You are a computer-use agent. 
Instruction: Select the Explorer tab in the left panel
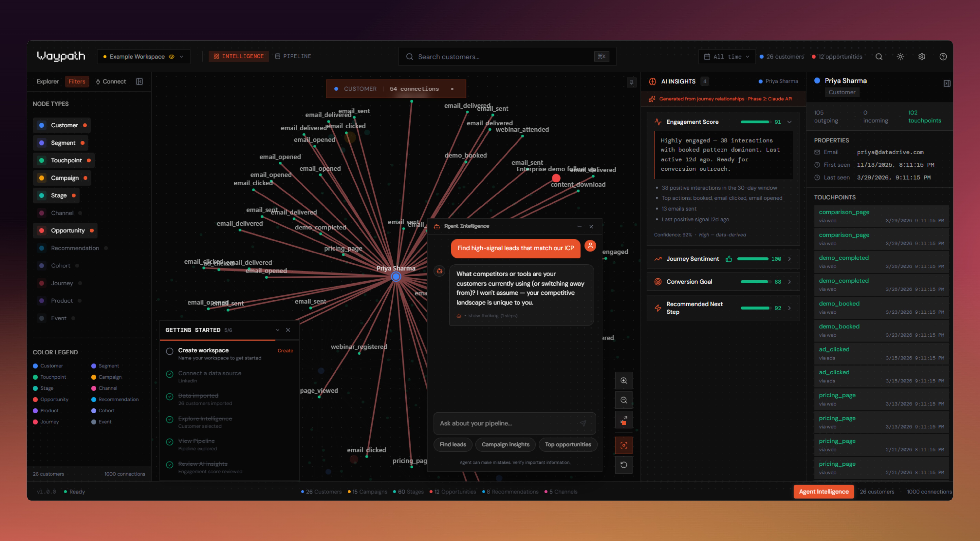pyautogui.click(x=48, y=81)
